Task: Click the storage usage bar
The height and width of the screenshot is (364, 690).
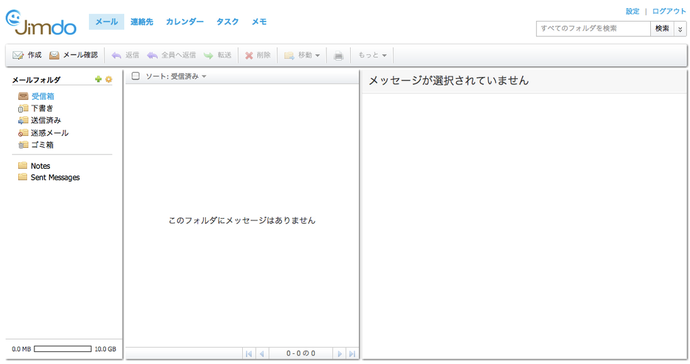Action: click(63, 349)
